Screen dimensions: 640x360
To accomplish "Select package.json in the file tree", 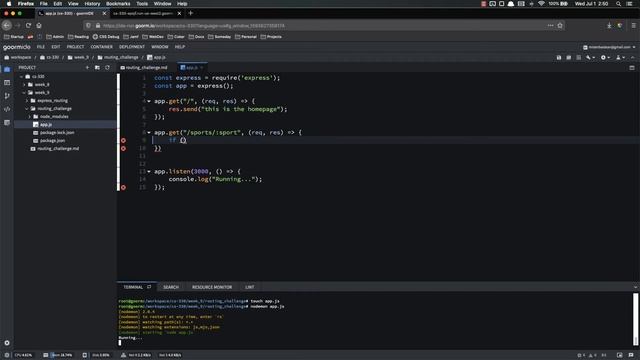I will [x=52, y=140].
